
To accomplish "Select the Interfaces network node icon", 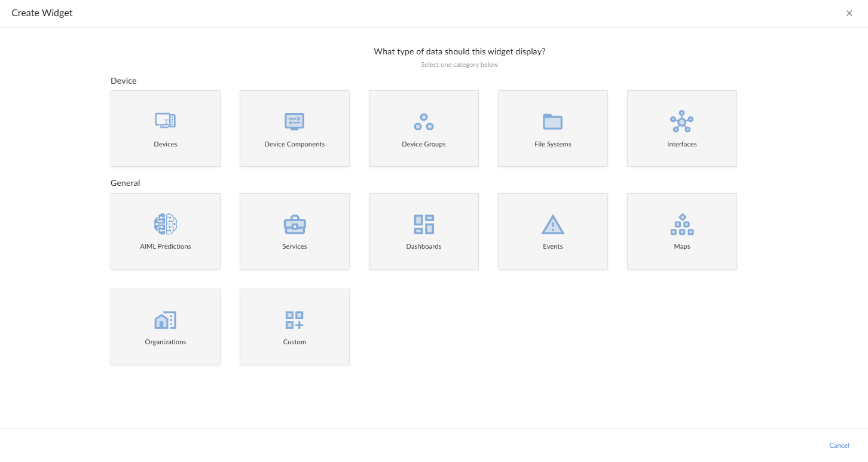I will (681, 121).
